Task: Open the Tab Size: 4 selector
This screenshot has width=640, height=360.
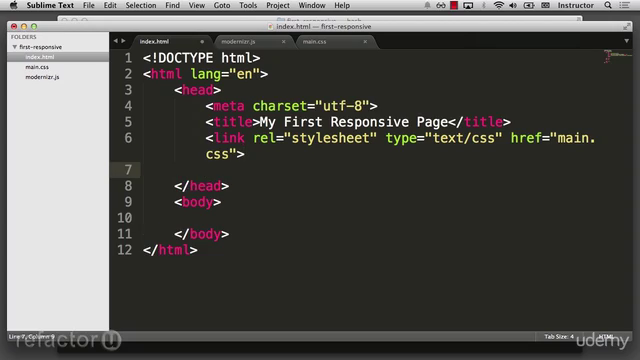Action: [559, 336]
